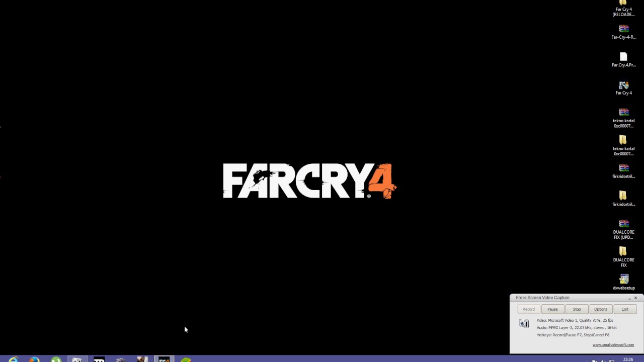The image size is (644, 362).
Task: Click the camera icon in Freez Screen Video Capture
Action: 524,323
